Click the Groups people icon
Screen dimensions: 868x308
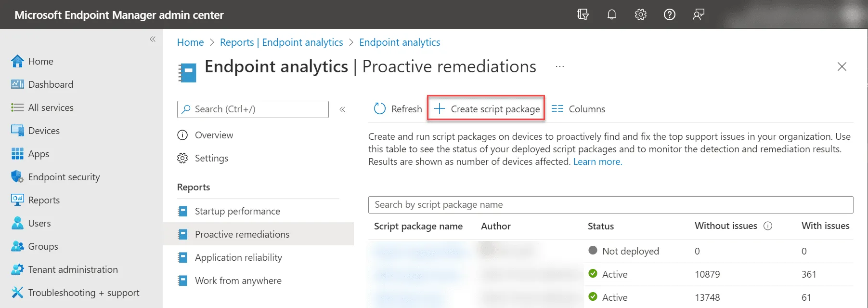(x=17, y=246)
